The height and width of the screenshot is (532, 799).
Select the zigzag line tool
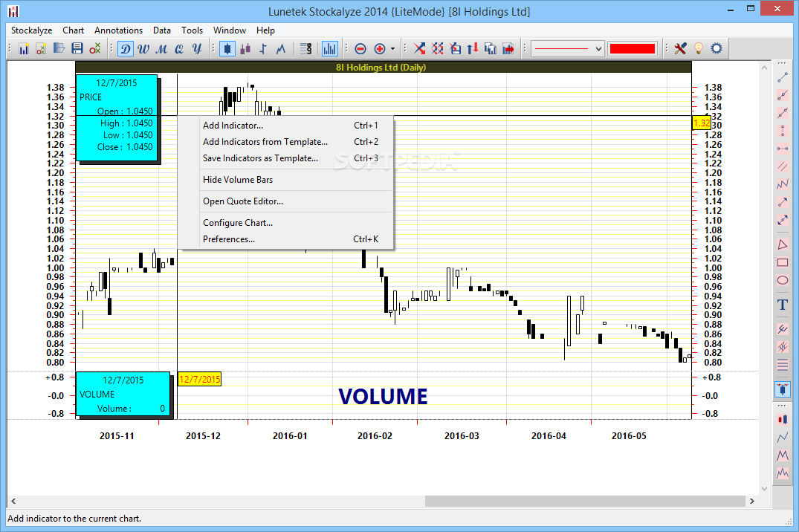tap(783, 184)
